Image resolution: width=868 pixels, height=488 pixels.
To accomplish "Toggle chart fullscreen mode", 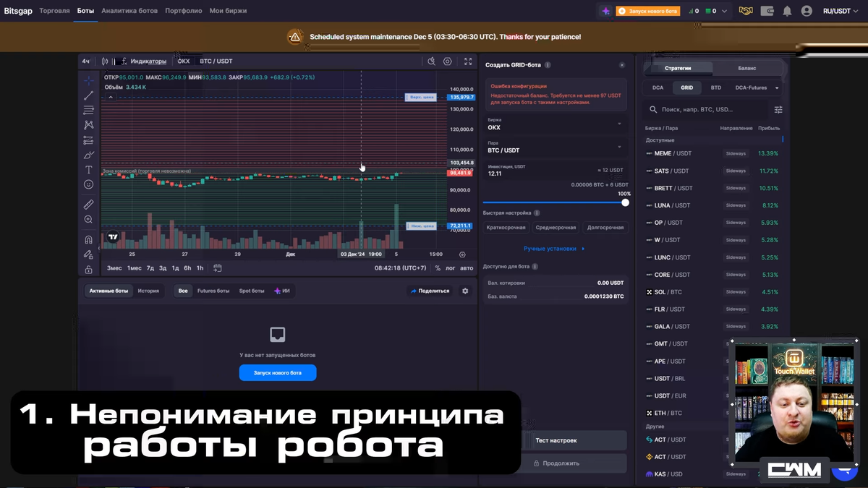I will 468,61.
